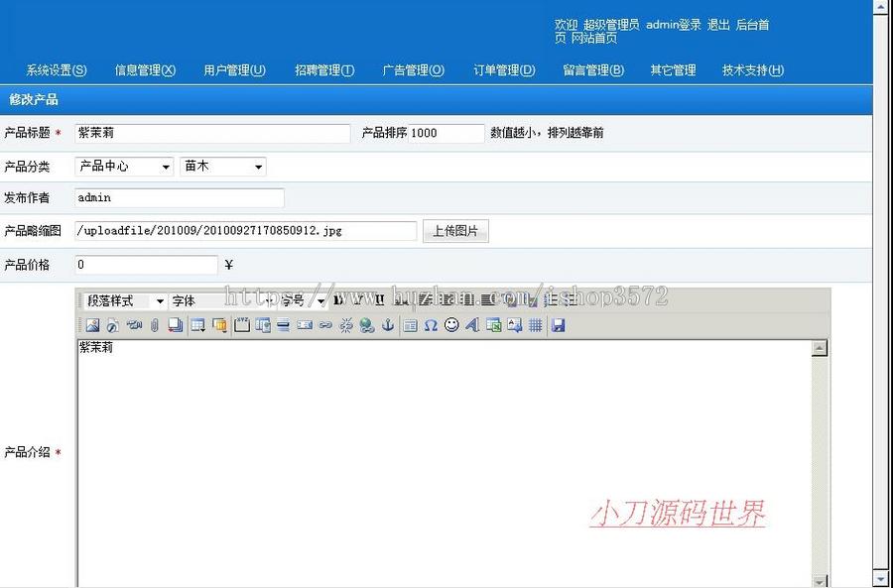Click inside the 产品介绍 editor text area

[x=445, y=461]
